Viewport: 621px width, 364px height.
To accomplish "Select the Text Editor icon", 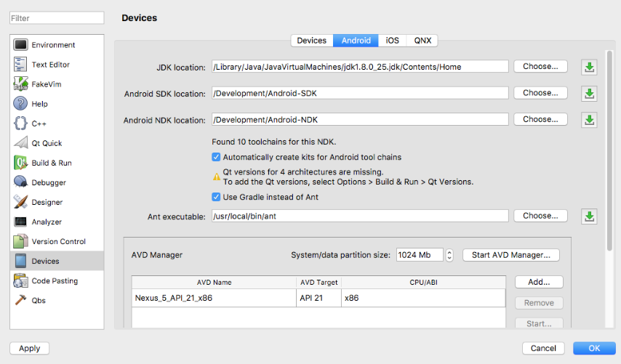I will pos(20,65).
